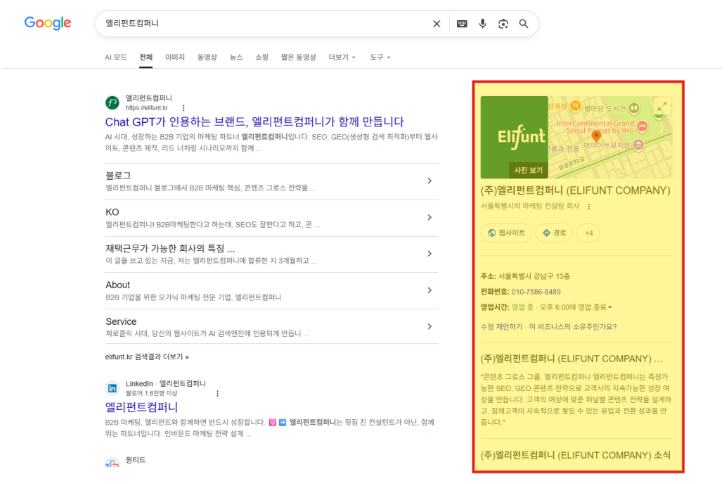Open the Service sitelink
Screen dimensions: 728x484
[x=121, y=321]
